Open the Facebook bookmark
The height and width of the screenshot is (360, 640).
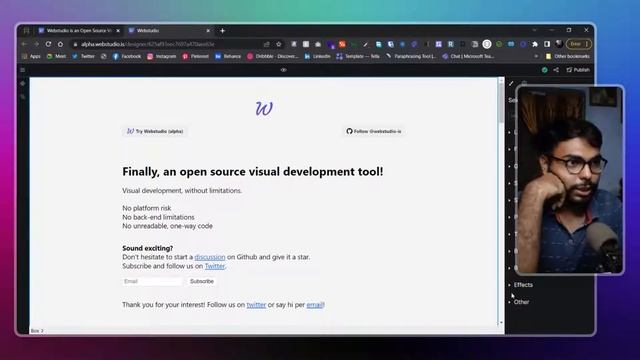pos(127,56)
